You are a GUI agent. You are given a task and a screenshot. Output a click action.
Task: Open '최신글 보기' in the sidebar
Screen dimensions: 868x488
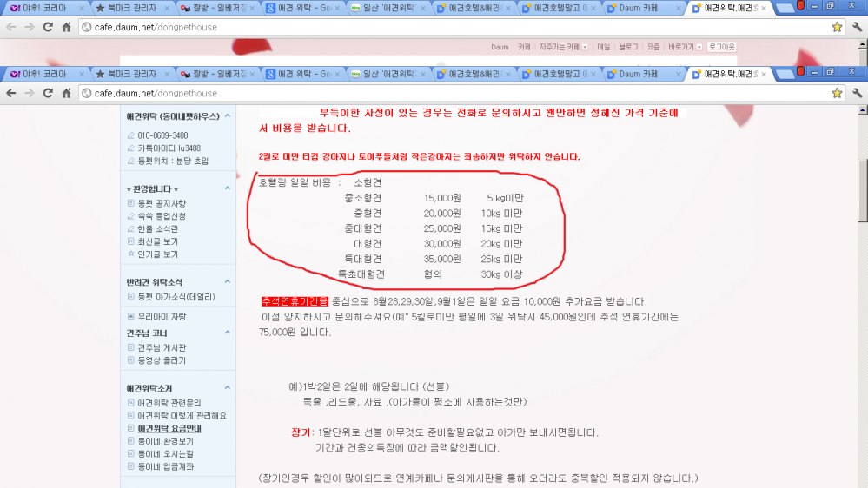pyautogui.click(x=158, y=241)
